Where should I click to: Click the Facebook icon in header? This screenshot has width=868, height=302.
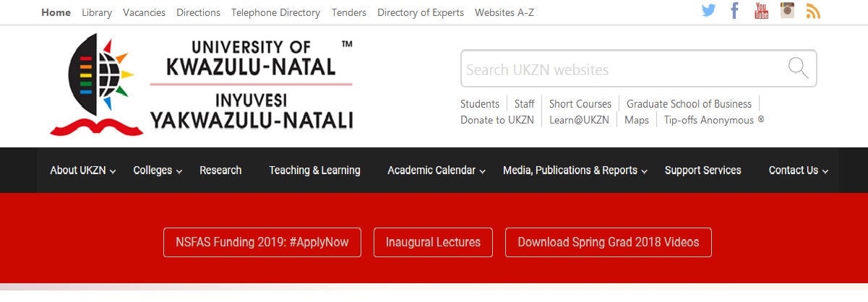point(735,11)
